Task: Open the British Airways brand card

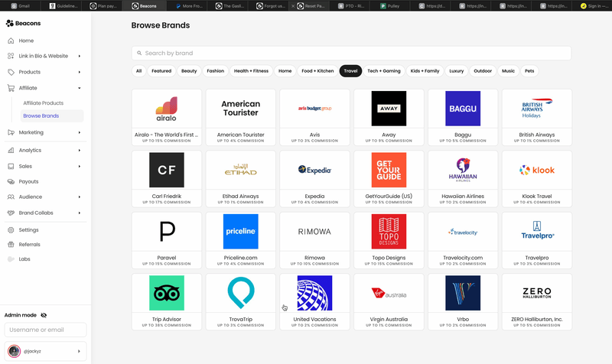Action: (537, 118)
